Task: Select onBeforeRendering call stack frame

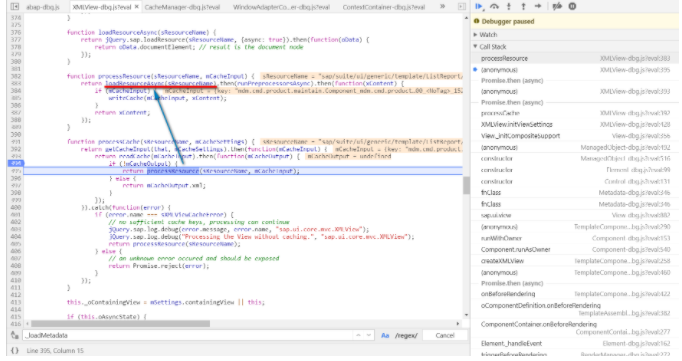Action: pyautogui.click(x=575, y=294)
